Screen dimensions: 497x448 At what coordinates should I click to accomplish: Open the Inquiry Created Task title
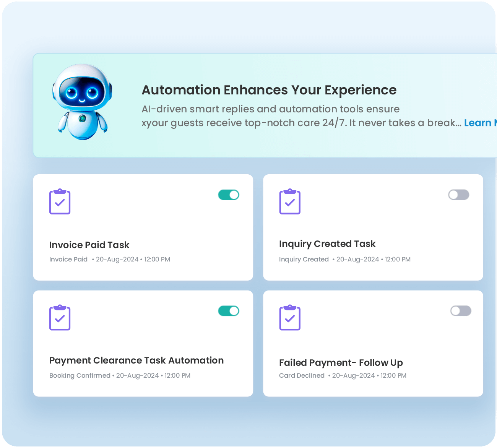(x=327, y=244)
